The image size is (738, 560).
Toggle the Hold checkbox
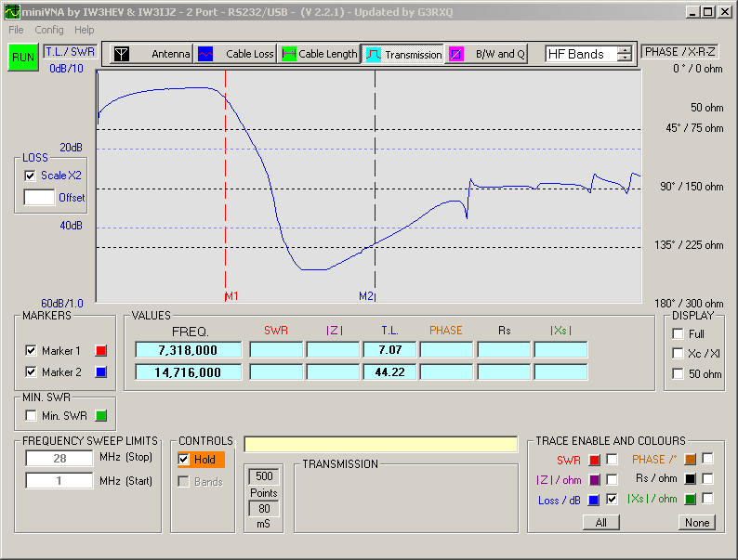183,460
